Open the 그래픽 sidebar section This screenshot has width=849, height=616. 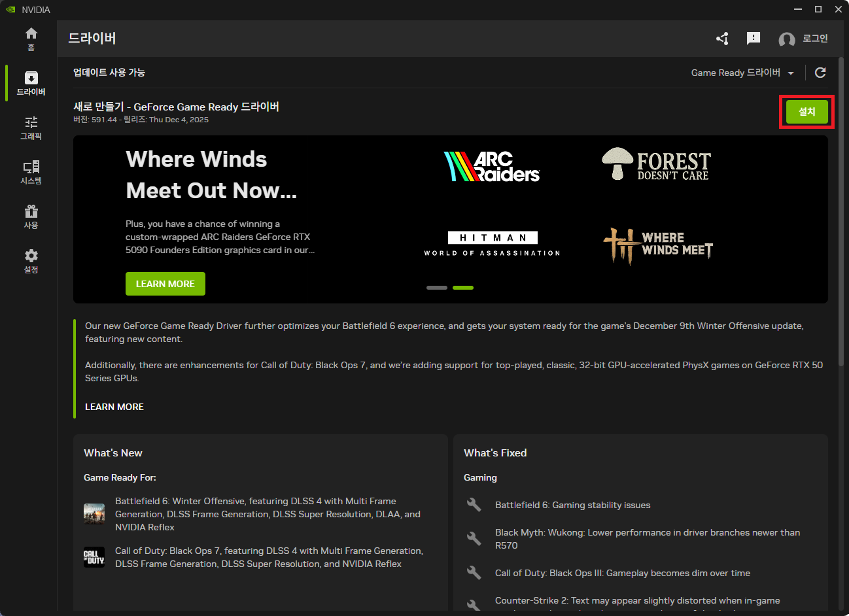click(31, 128)
